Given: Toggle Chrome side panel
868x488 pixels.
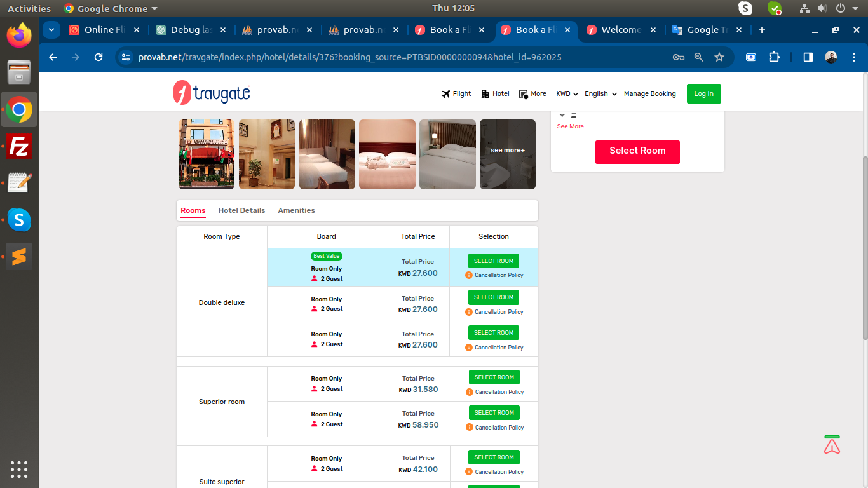Looking at the screenshot, I should click(808, 57).
